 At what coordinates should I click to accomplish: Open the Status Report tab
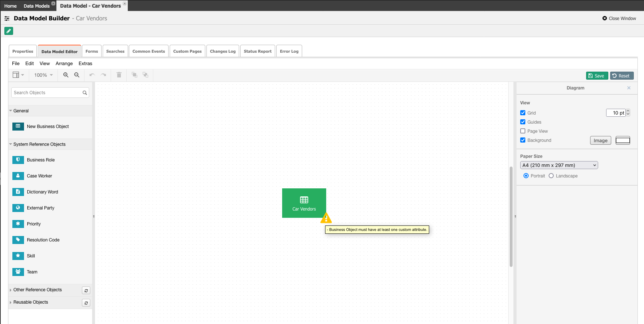258,51
